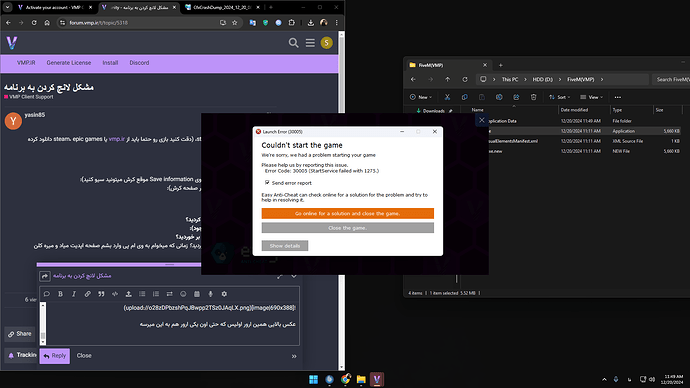Toggle italic in the reply editor toolbar

click(74, 294)
